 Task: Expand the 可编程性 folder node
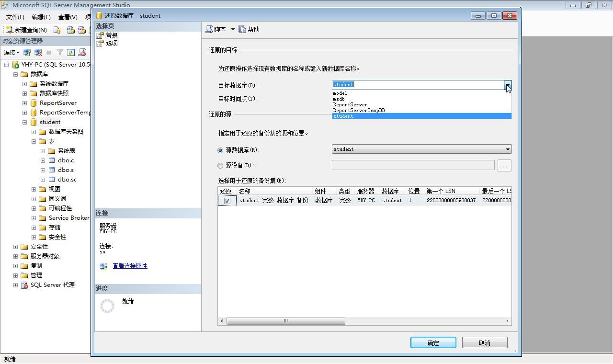34,208
